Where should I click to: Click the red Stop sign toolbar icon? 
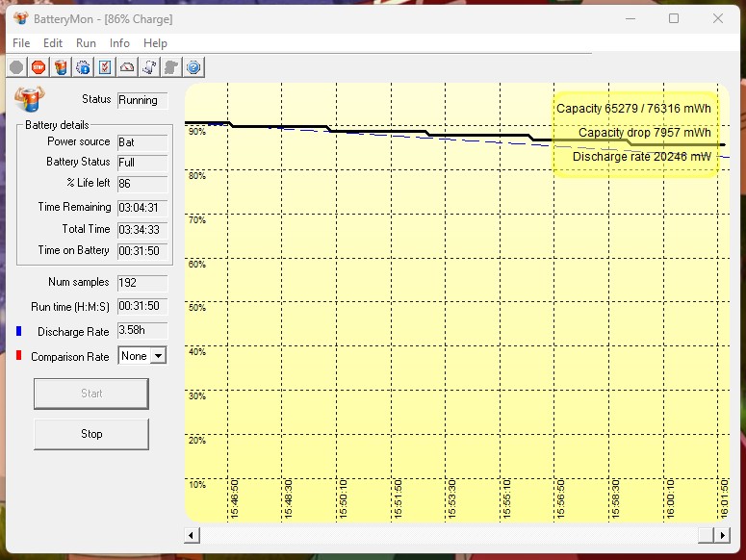click(x=39, y=67)
